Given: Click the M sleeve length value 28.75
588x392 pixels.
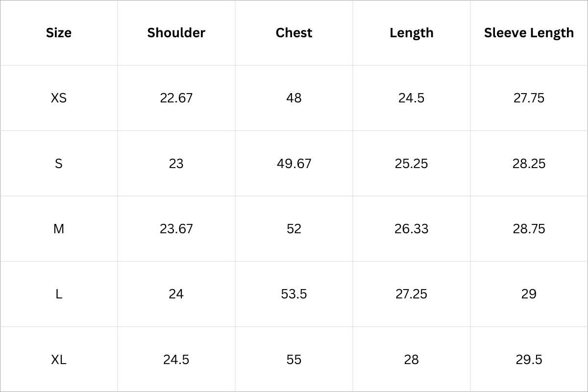Looking at the screenshot, I should pyautogui.click(x=529, y=229).
